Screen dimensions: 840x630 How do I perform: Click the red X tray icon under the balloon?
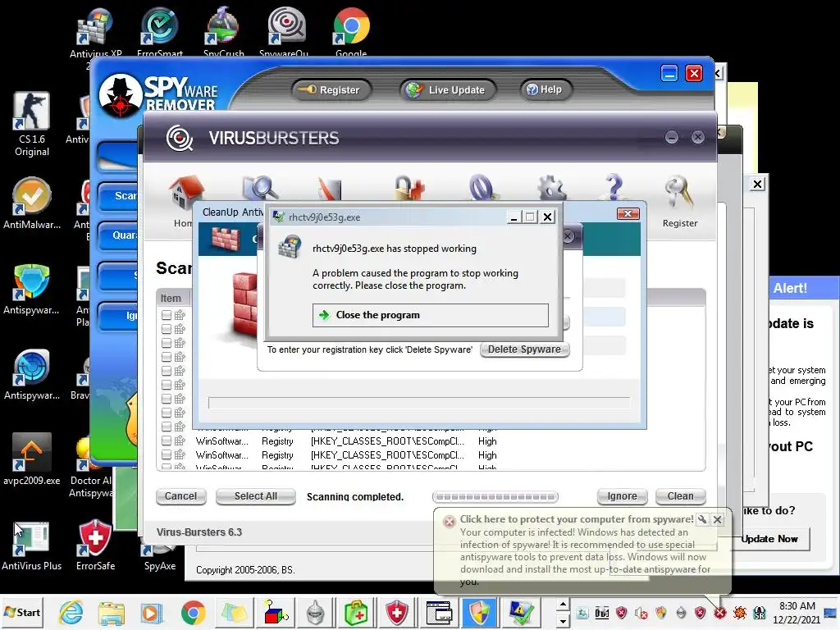719,612
